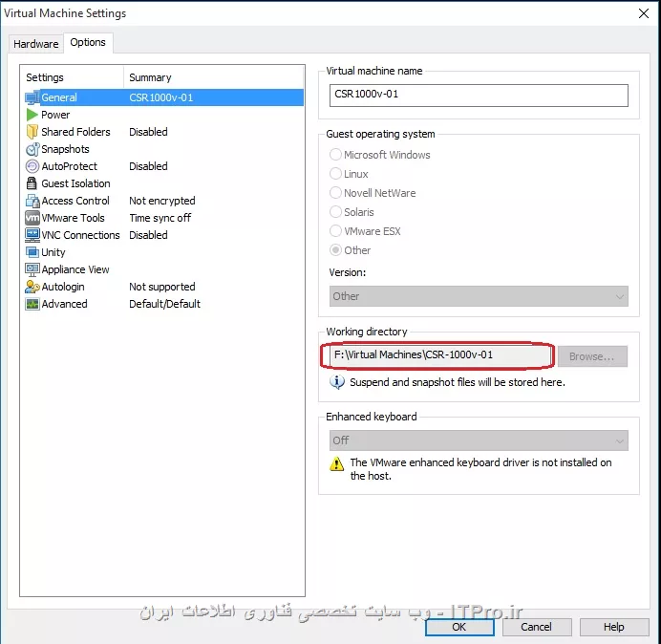Select the VMware Tools row label

[x=73, y=218]
